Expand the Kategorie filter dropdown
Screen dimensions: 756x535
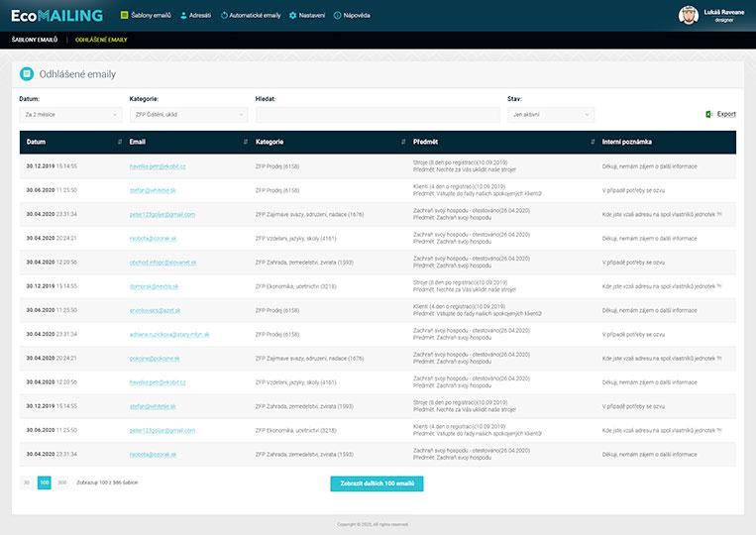[186, 115]
